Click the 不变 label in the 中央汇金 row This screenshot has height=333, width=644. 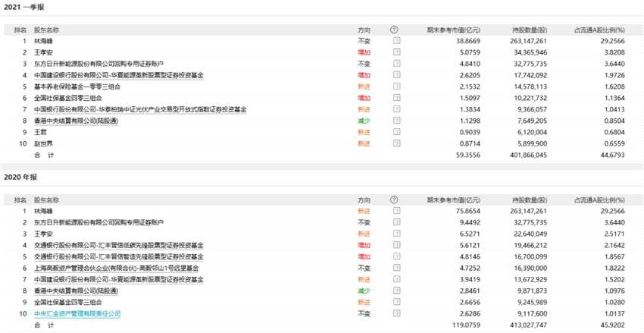pos(364,313)
